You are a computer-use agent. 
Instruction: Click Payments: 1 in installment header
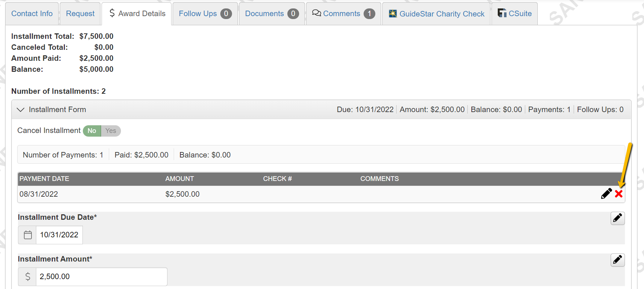coord(549,110)
